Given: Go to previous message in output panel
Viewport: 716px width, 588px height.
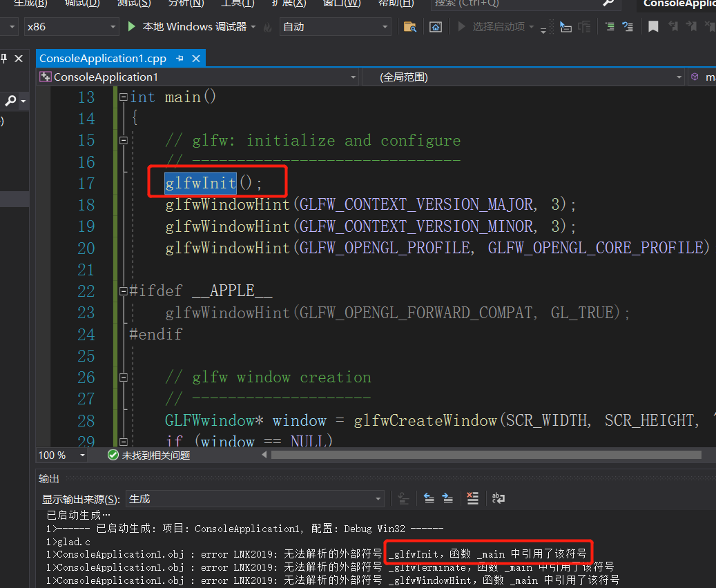Looking at the screenshot, I should point(429,498).
